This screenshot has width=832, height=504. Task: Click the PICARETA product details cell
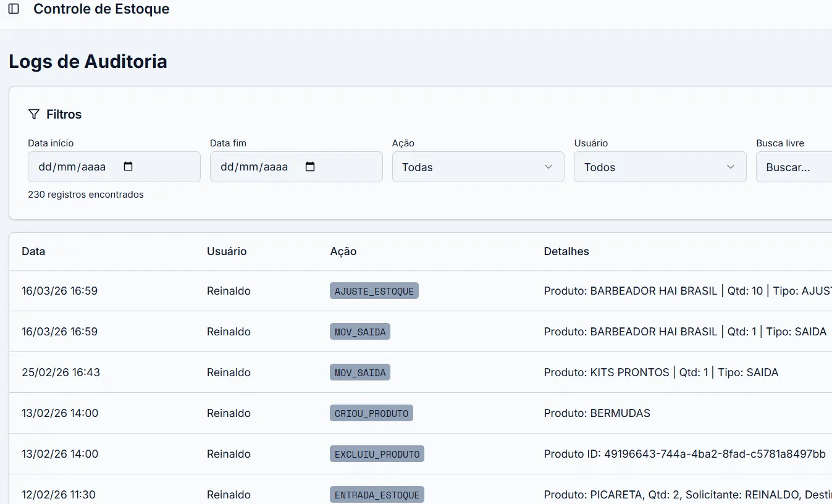[x=687, y=495]
